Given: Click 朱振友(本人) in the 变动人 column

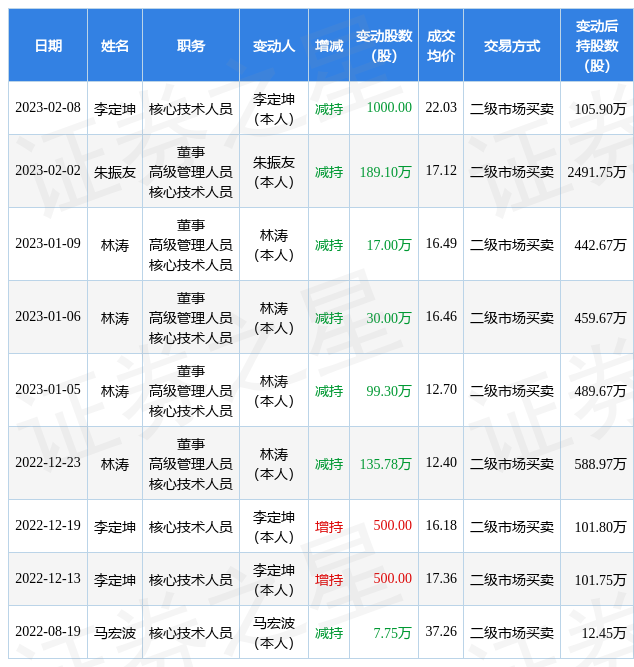Looking at the screenshot, I should click(x=274, y=172).
